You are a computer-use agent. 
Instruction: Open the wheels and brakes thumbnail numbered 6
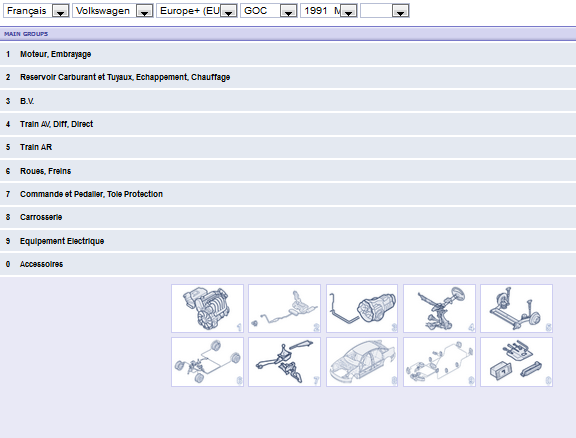click(207, 362)
